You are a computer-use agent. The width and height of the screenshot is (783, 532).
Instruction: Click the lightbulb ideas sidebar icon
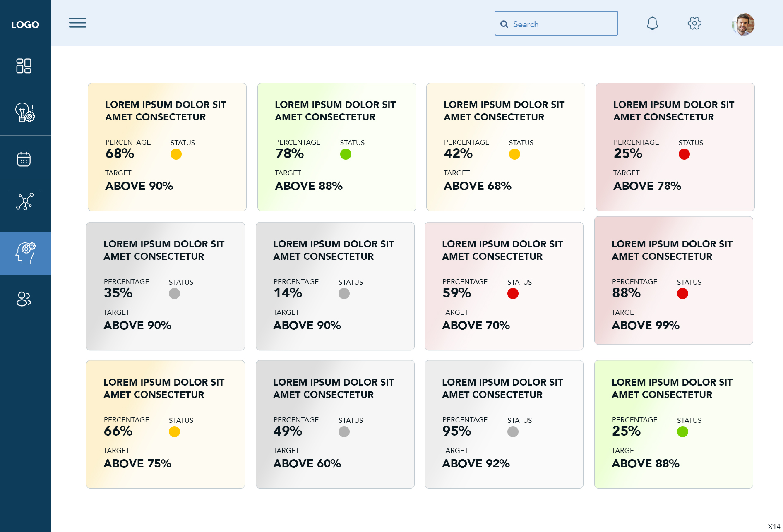[x=25, y=113]
